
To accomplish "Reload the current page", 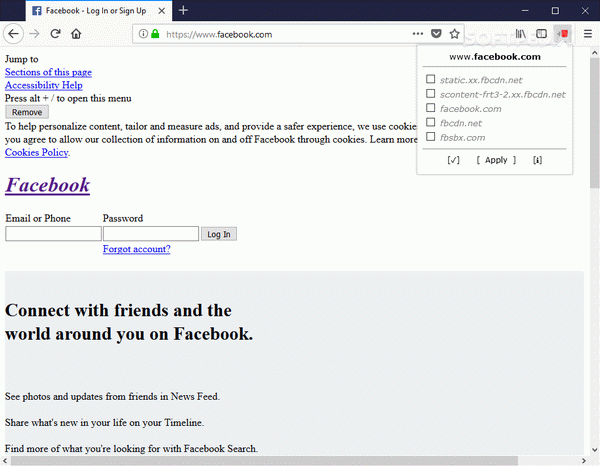I will 55,34.
